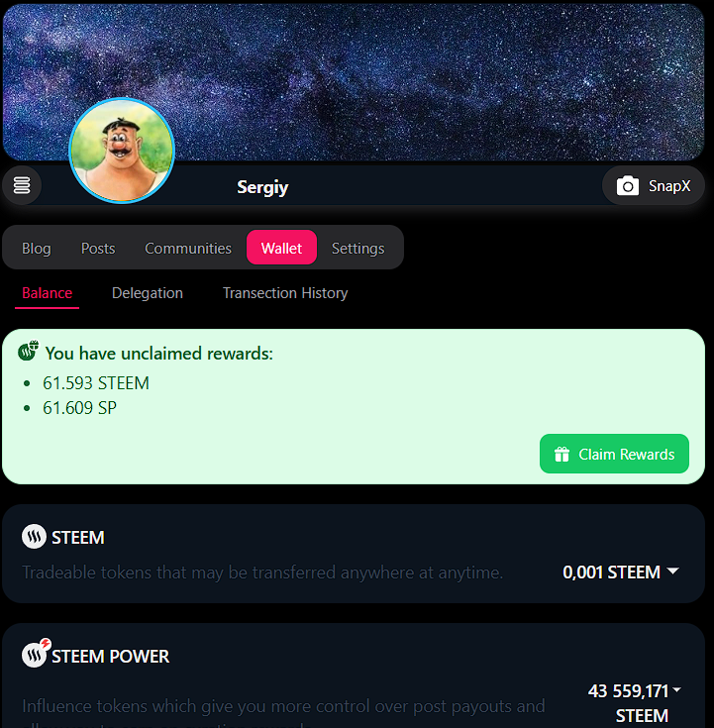Open the Communities tab
This screenshot has width=714, height=728.
point(188,248)
